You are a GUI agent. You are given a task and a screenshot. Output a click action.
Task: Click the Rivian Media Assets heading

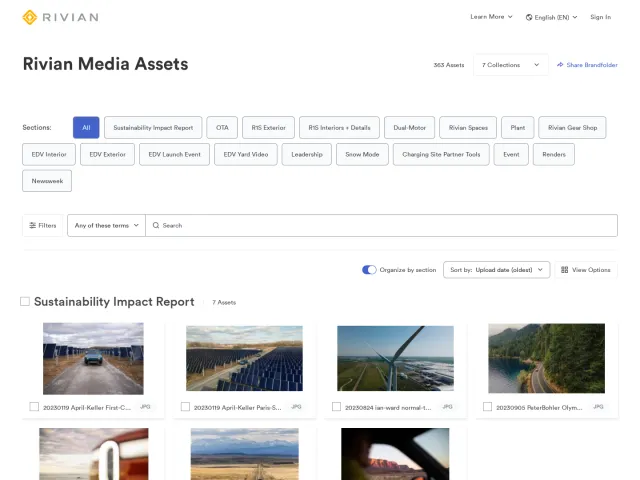point(105,64)
